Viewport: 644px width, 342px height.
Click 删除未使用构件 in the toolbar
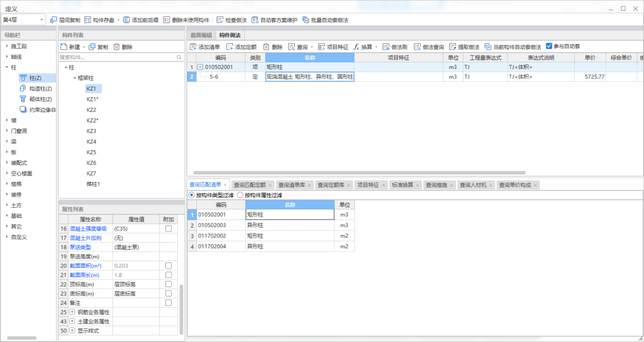pyautogui.click(x=186, y=20)
